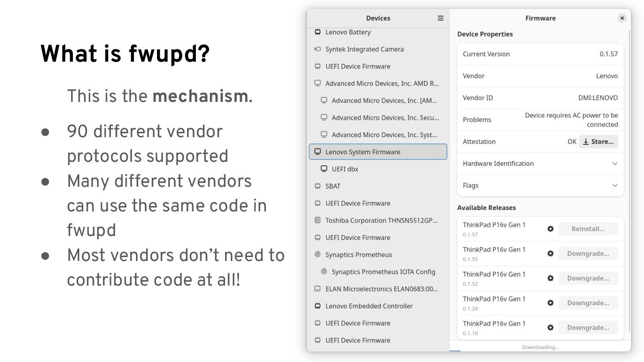Click the Store... attestation button
644x362 pixels.
point(598,142)
